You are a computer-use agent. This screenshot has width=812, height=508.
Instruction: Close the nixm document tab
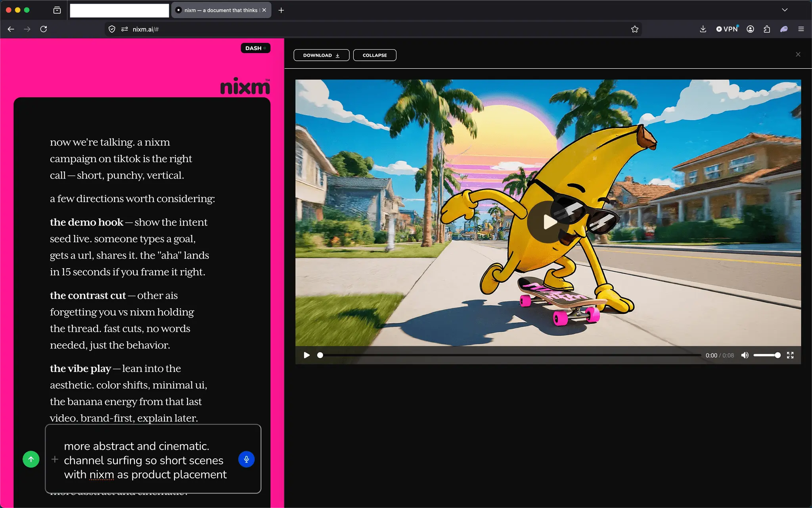(x=264, y=10)
